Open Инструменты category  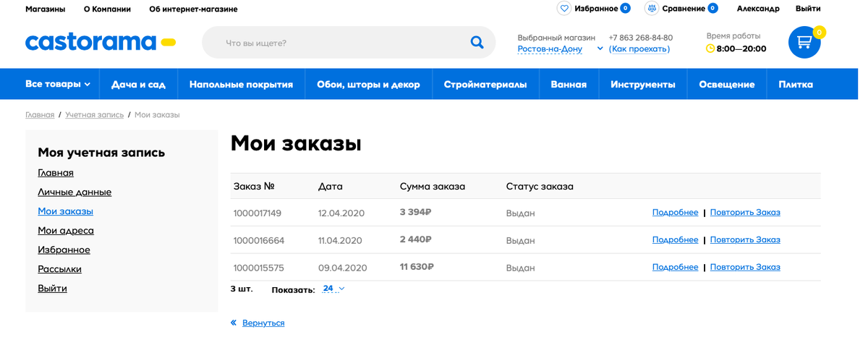point(643,85)
